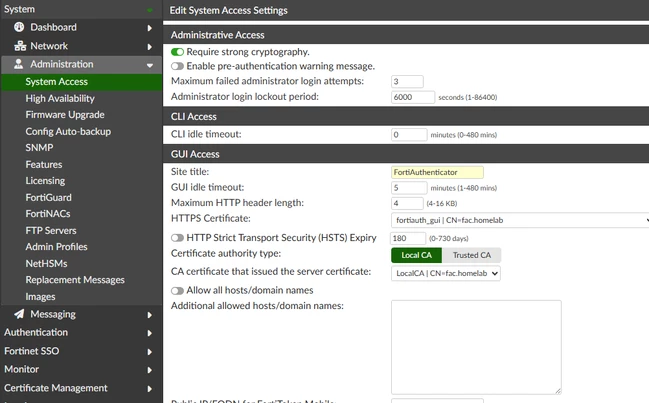Screen dimensions: 649x403
Task: Click the Certificate Management menu label
Action: coord(55,388)
